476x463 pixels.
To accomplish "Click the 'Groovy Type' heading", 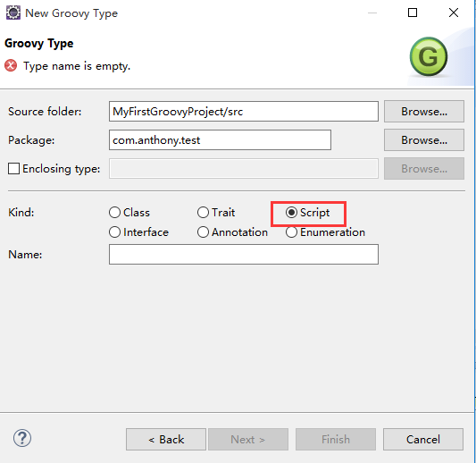I will click(39, 44).
